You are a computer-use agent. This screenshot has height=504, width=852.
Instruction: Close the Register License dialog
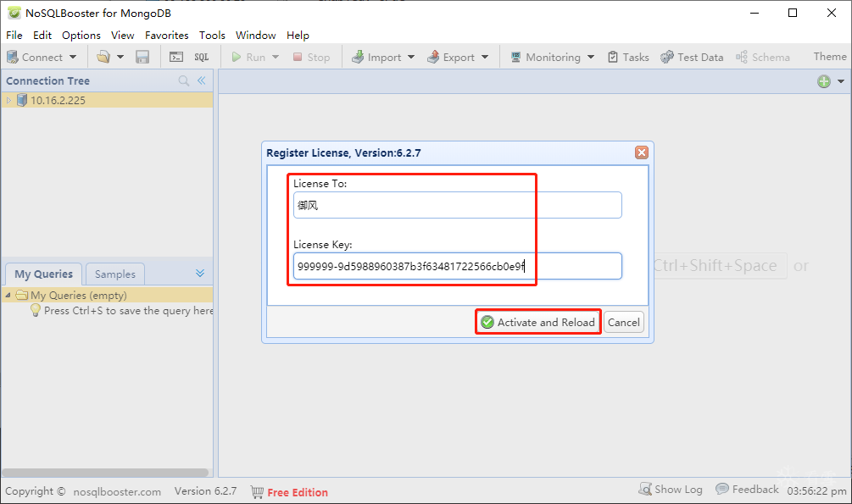tap(642, 152)
